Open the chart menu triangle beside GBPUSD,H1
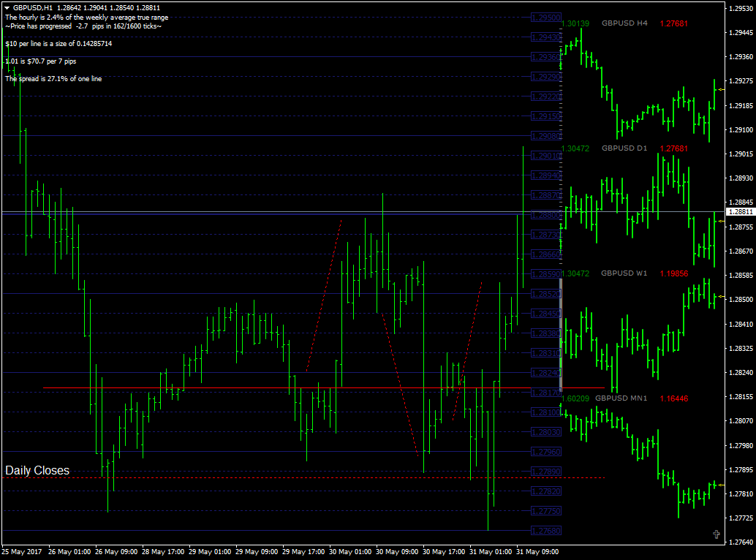This screenshot has height=560, width=756. tap(7, 8)
